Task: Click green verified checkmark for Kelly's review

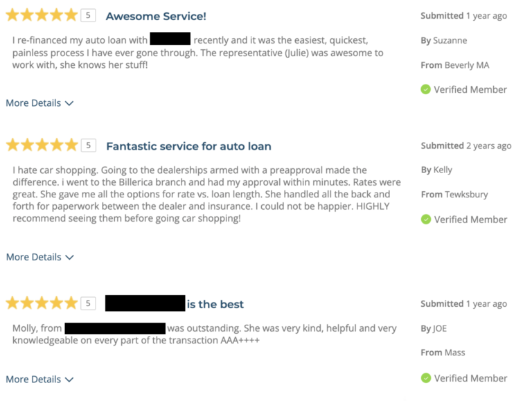Action: click(x=425, y=220)
